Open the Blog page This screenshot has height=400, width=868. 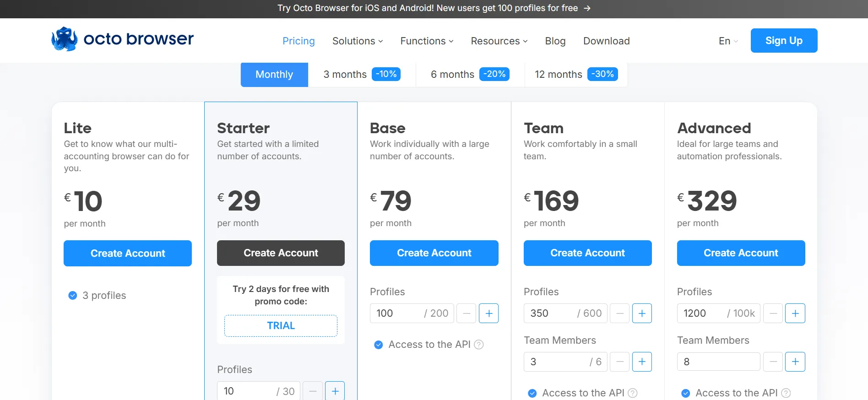[x=555, y=41]
